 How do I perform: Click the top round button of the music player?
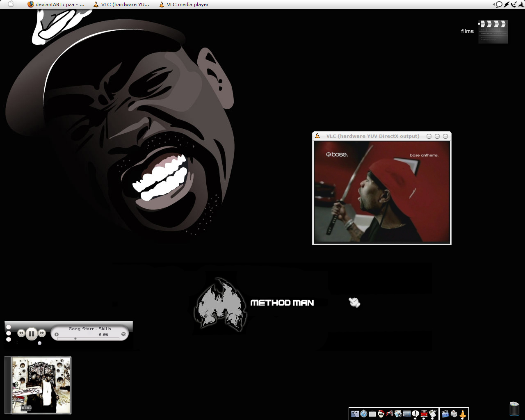[x=9, y=327]
